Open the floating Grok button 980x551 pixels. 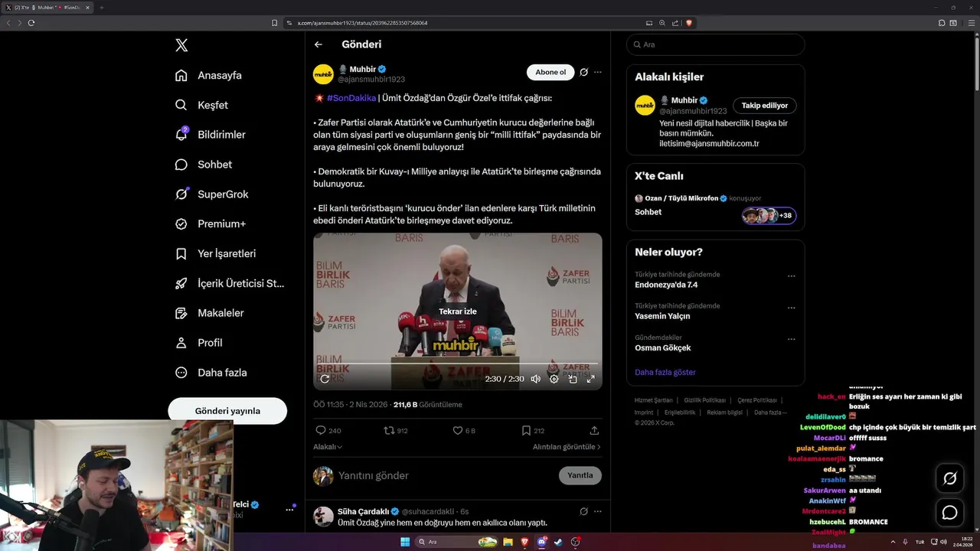(950, 478)
